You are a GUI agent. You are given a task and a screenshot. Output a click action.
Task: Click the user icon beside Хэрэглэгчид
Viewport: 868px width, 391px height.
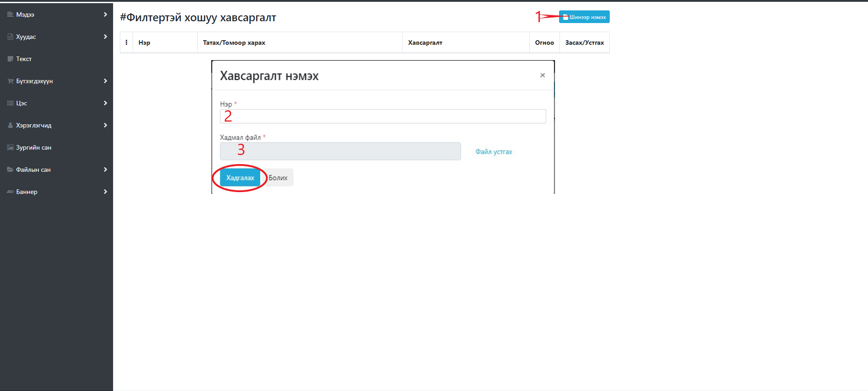[x=10, y=125]
